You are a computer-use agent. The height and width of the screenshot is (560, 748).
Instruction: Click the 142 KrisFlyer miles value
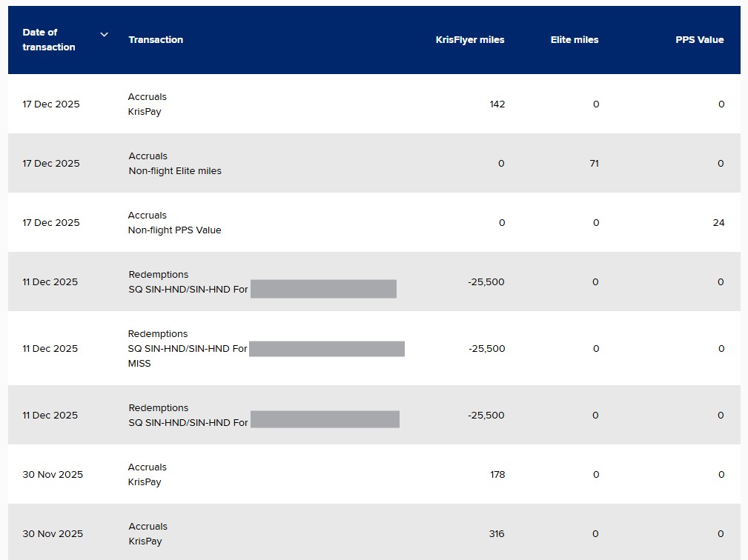click(x=497, y=104)
